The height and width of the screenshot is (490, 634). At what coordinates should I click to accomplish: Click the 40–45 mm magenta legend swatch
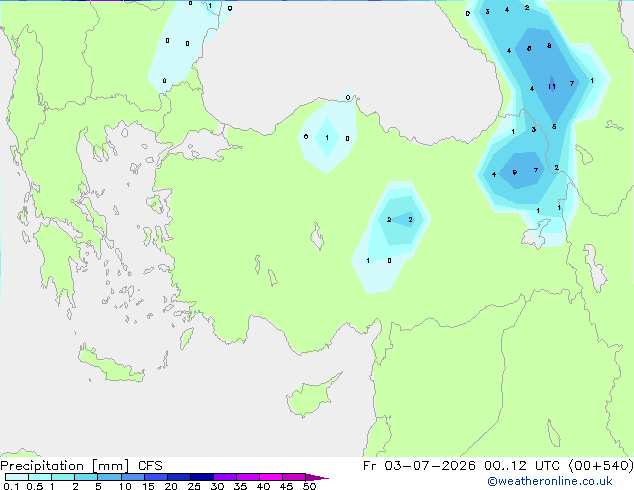tap(271, 477)
